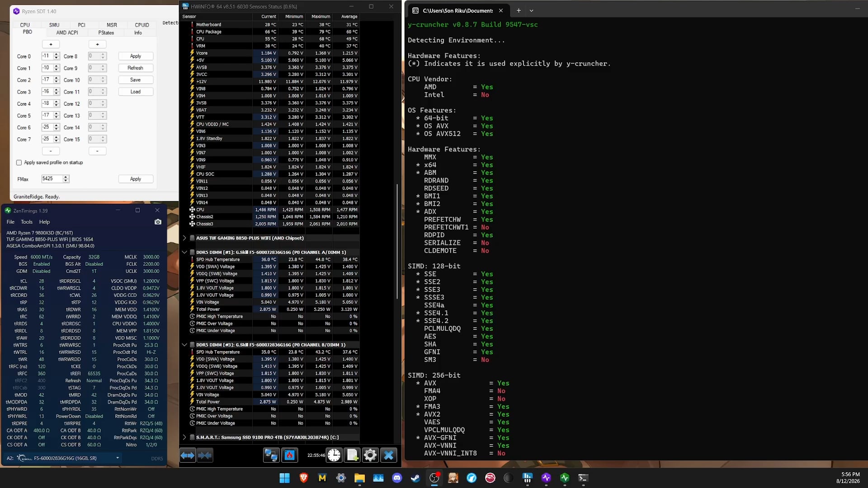Click the purple Ryzen SDT taskbar icon
This screenshot has height=488, width=868.
pos(546,478)
